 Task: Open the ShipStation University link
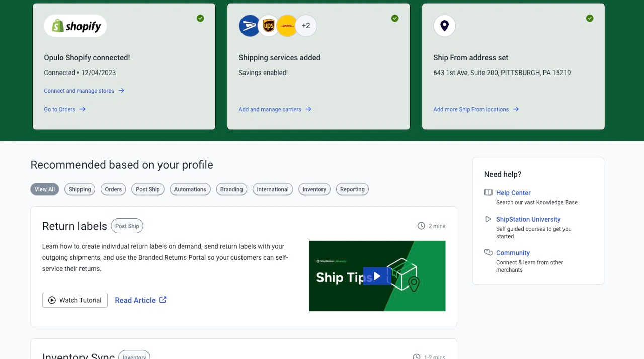(528, 219)
